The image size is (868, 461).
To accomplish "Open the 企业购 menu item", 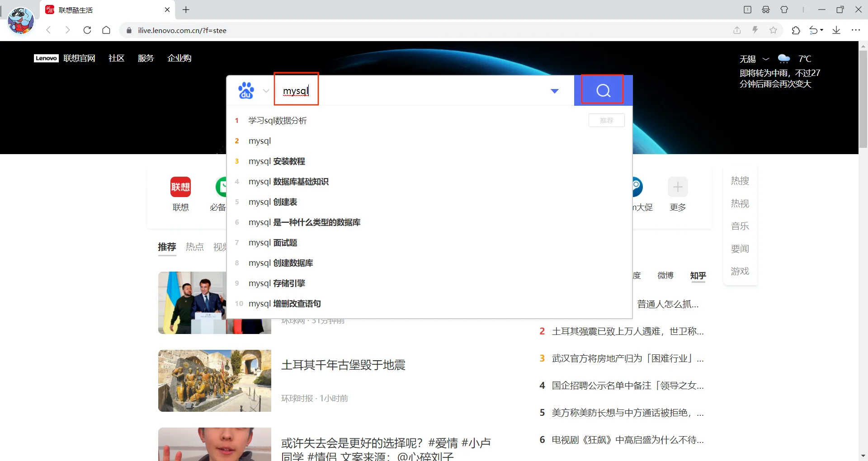I will click(179, 58).
